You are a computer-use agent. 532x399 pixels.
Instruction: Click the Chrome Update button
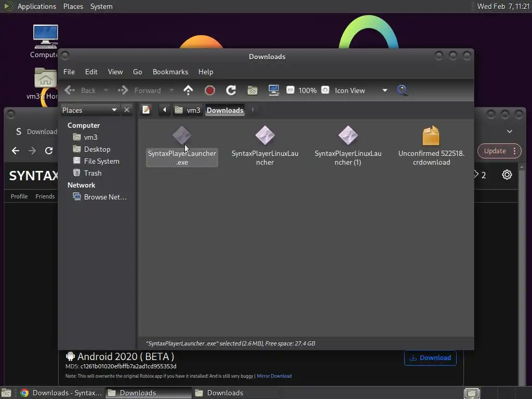(495, 151)
